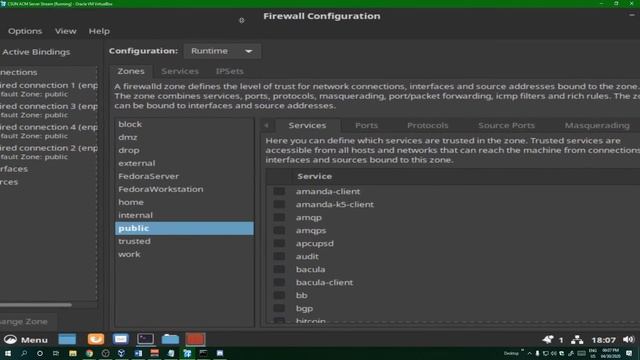
Task: Switch to the IPSets tab
Action: (x=229, y=71)
